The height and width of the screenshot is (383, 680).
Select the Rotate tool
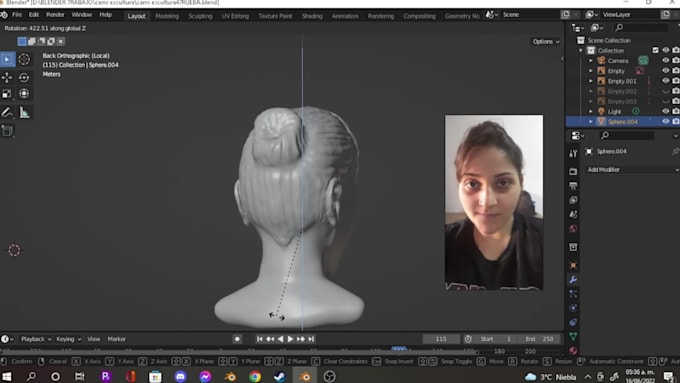pyautogui.click(x=24, y=77)
